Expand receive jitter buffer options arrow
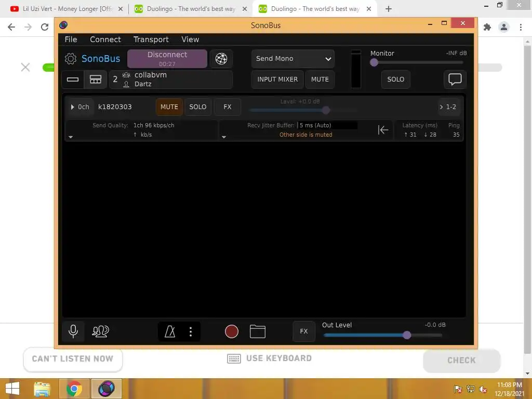 (x=224, y=137)
